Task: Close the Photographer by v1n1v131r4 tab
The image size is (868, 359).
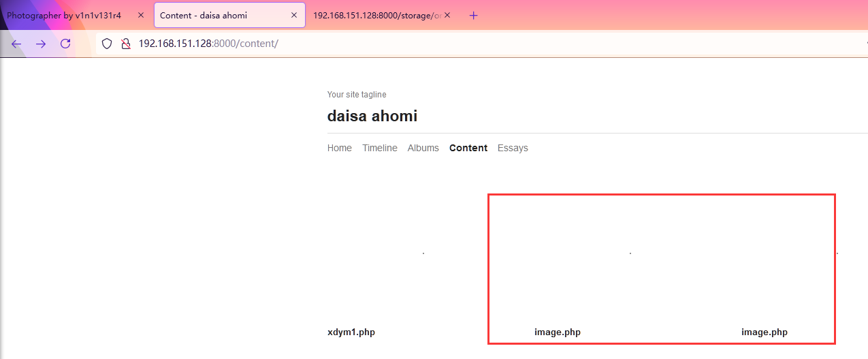Action: [141, 15]
